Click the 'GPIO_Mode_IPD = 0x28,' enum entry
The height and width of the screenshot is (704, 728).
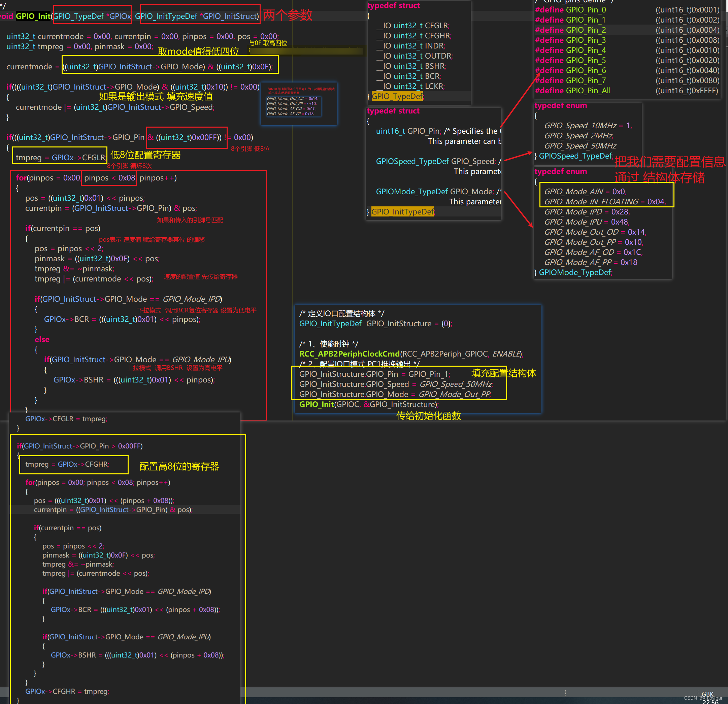(587, 212)
